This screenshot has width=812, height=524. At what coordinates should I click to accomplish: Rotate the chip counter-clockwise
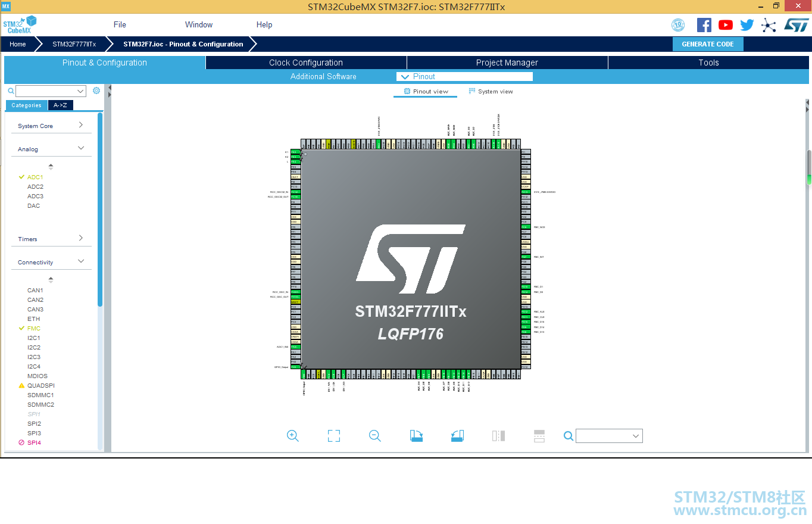(457, 436)
